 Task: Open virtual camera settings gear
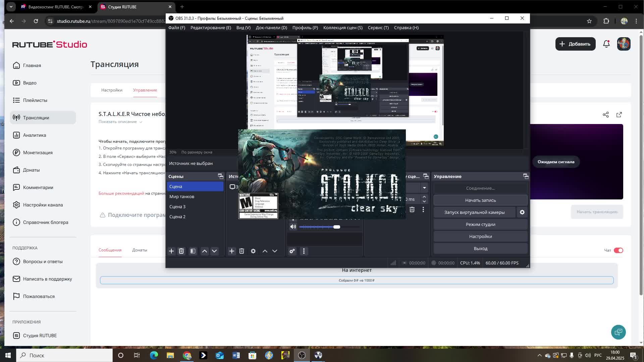522,212
